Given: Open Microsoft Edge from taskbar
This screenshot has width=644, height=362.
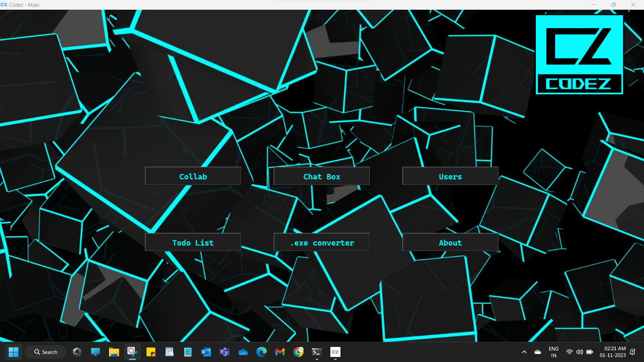Looking at the screenshot, I should click(x=261, y=352).
